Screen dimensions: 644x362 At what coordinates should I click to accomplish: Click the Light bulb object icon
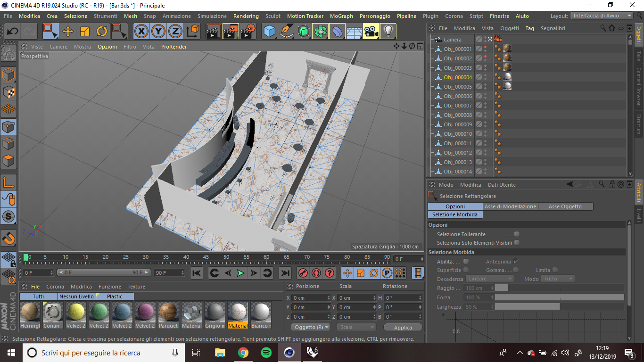(x=388, y=32)
